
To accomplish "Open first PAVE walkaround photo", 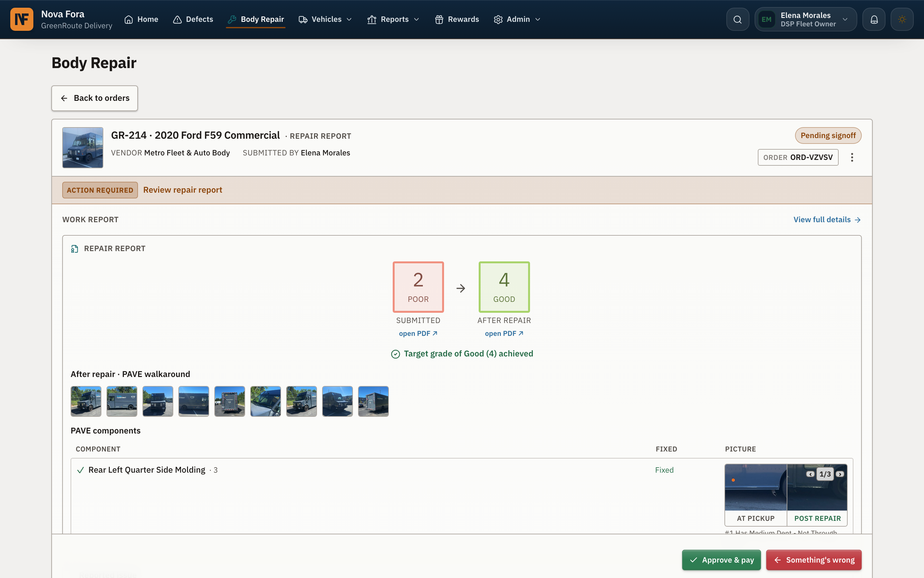I will (86, 401).
